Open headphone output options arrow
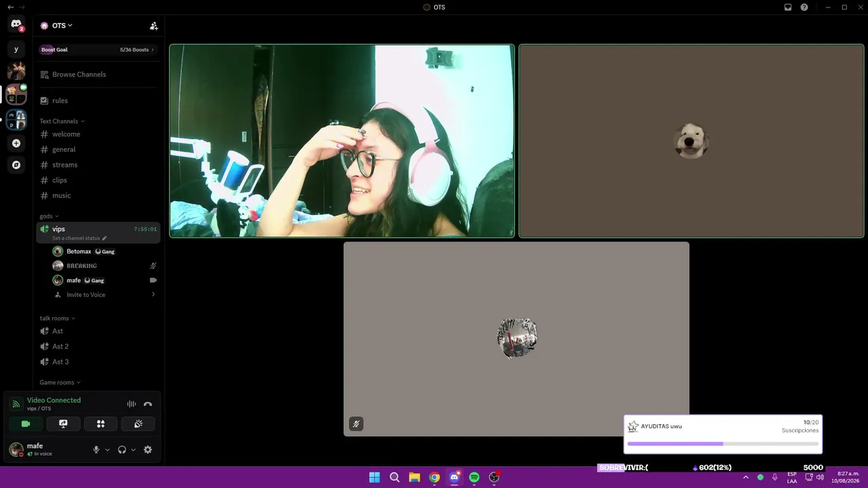The image size is (868, 488). tap(133, 450)
